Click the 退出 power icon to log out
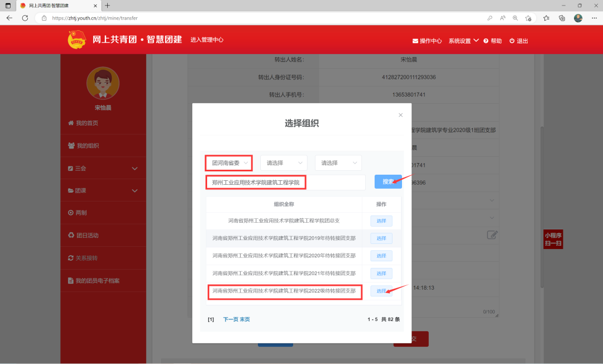Screen dimensions: 603x364 pos(511,41)
